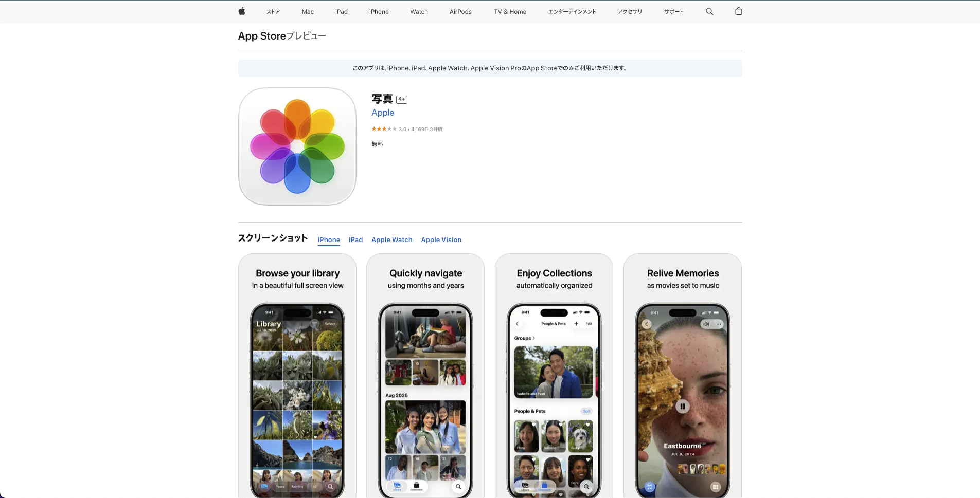Click search icon in Quickly navigate screenshot

tap(458, 486)
